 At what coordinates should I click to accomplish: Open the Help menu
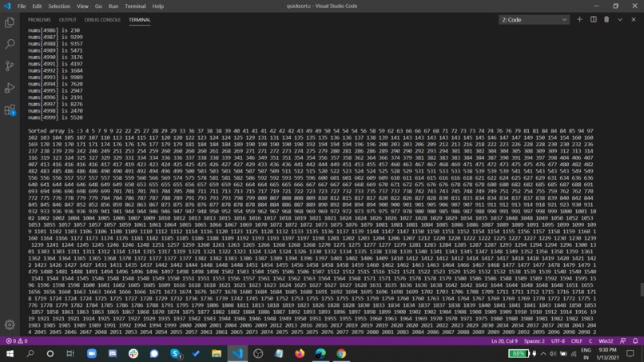[x=157, y=6]
